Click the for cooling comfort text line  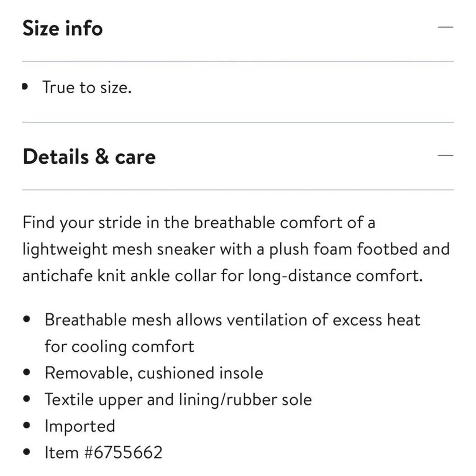[119, 347]
